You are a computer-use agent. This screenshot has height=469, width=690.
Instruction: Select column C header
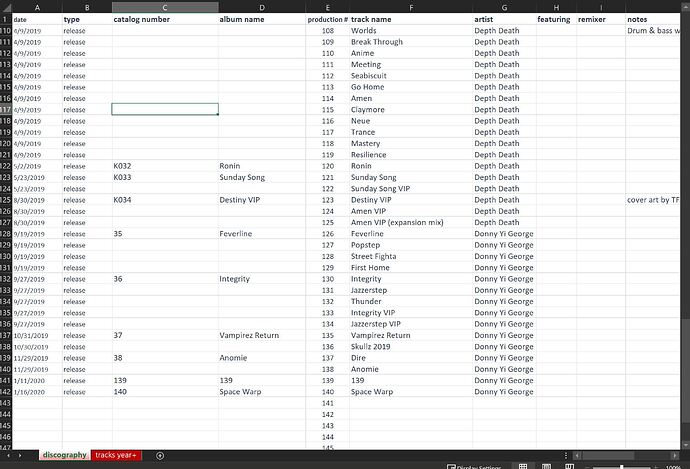click(x=165, y=7)
